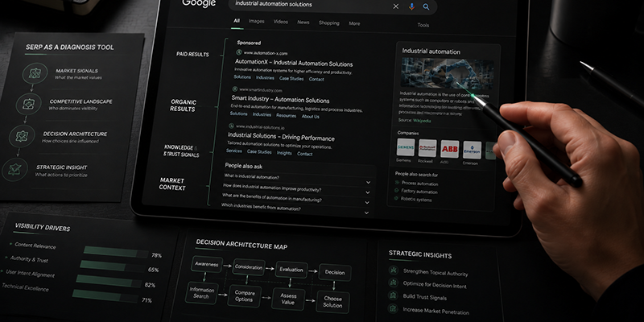Open the Rockwell Automation company logo

pyautogui.click(x=427, y=148)
